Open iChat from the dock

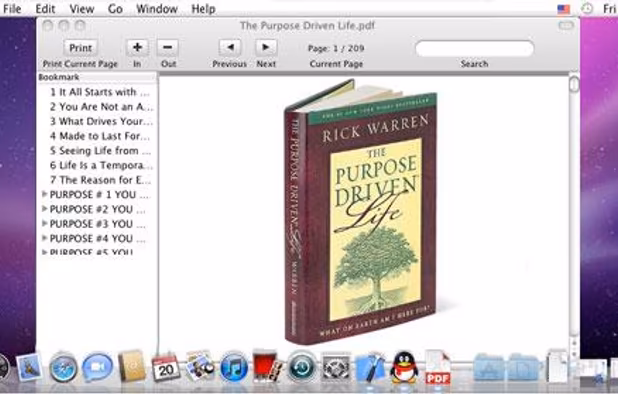[x=97, y=368]
